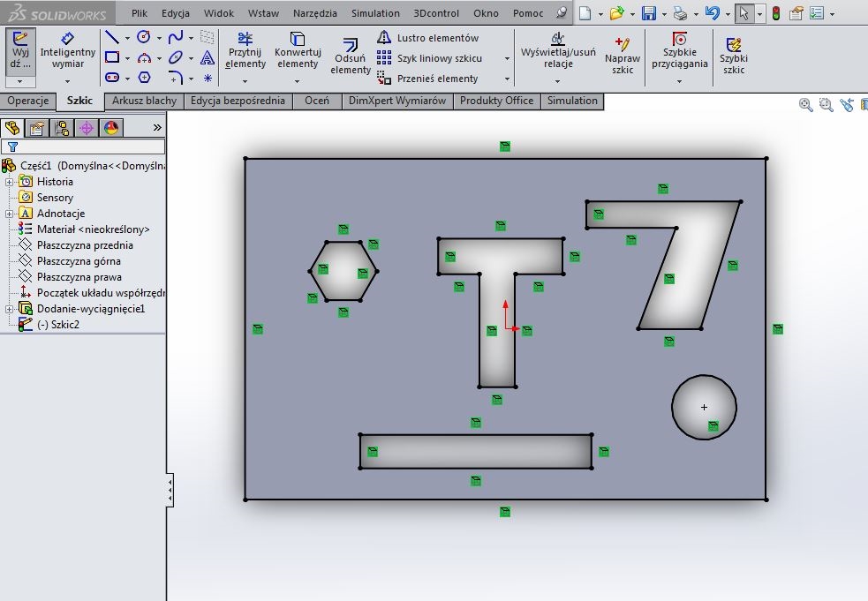Toggle the Szybki szkic mode
The height and width of the screenshot is (601, 868).
coord(733,55)
